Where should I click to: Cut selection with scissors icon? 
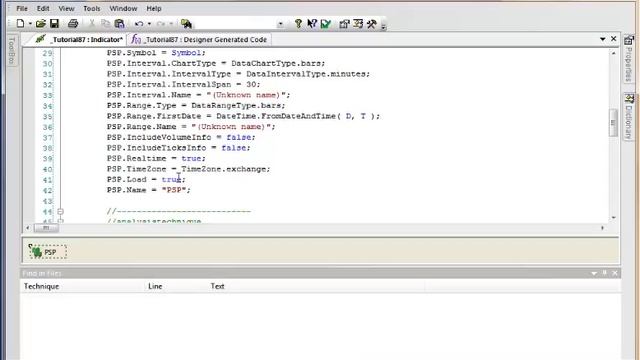coord(92,24)
